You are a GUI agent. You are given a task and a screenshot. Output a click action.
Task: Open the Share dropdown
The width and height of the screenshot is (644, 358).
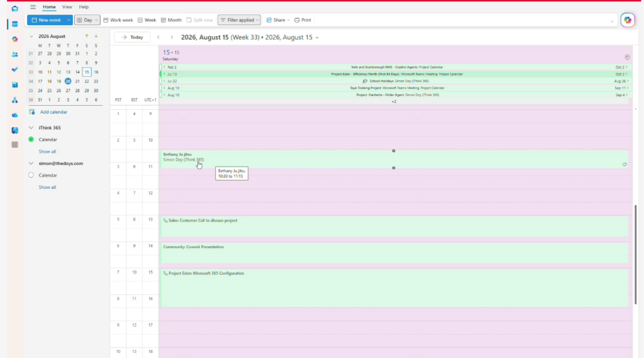point(278,20)
